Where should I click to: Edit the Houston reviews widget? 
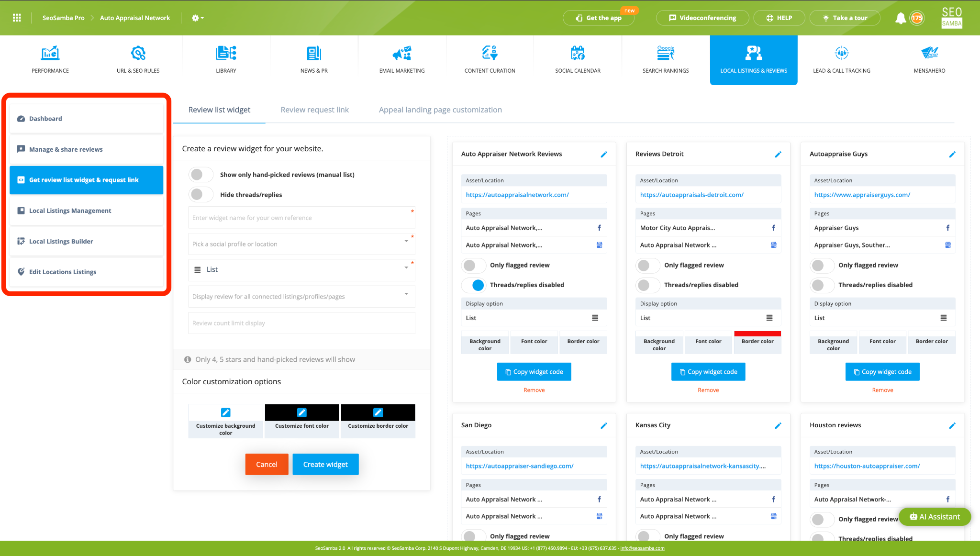(952, 425)
